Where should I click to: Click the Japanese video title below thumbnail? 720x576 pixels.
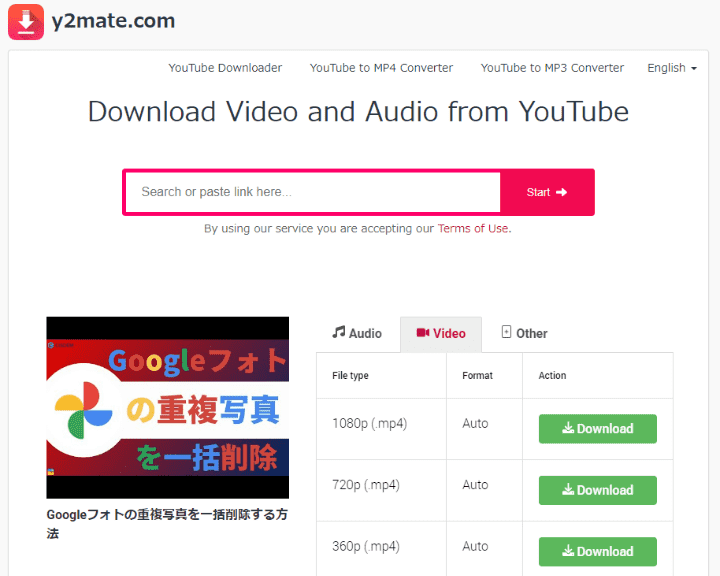click(167, 524)
